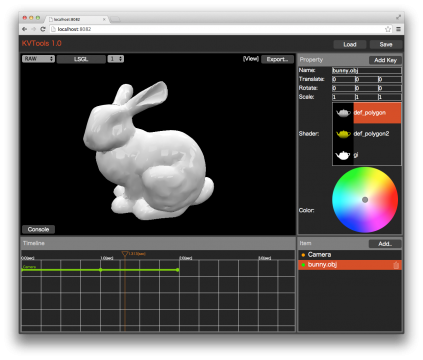The height and width of the screenshot is (360, 423).
Task: Click the gray color wheel handle
Action: point(365,200)
